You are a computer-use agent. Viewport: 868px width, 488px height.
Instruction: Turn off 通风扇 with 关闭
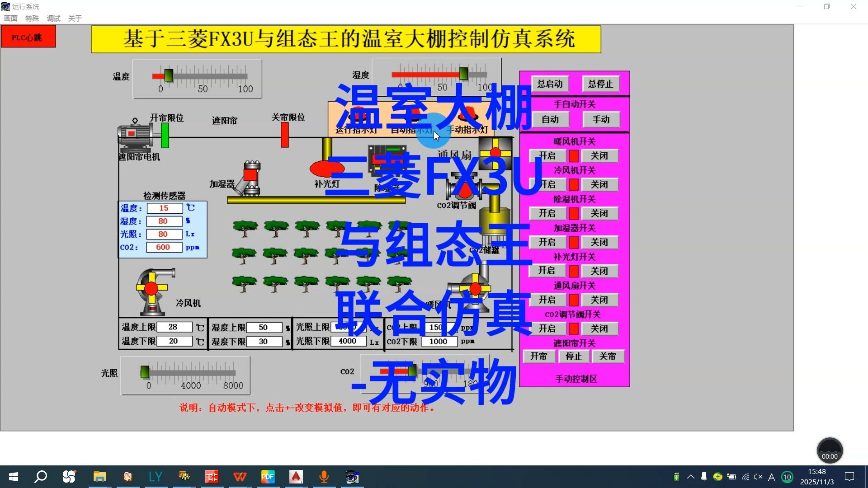599,300
